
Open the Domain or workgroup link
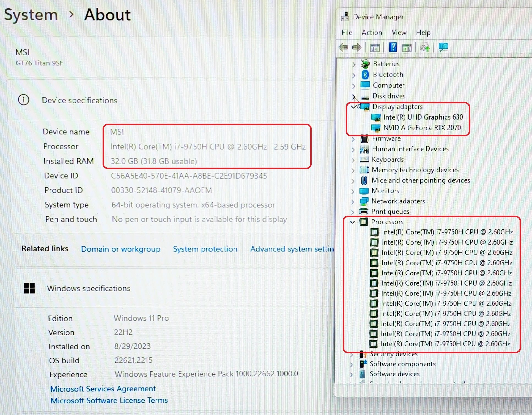coord(120,249)
